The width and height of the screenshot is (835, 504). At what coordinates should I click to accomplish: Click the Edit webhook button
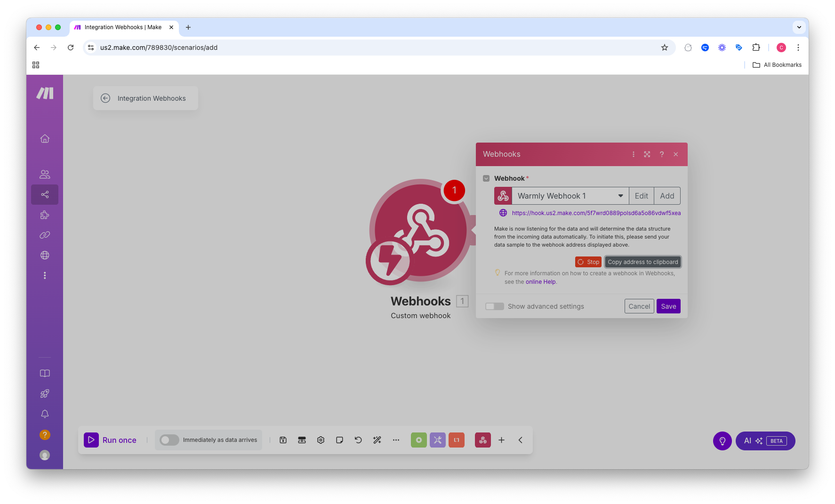pyautogui.click(x=641, y=196)
